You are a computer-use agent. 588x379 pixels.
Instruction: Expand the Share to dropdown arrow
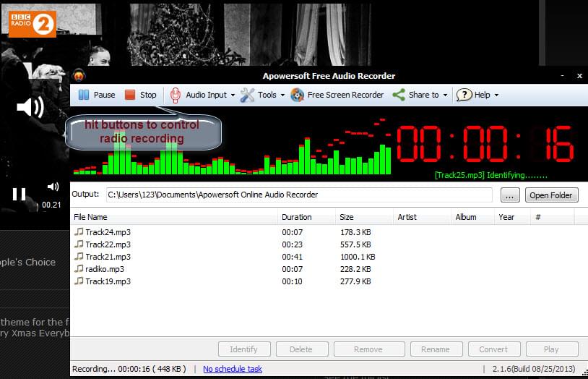[x=445, y=95]
